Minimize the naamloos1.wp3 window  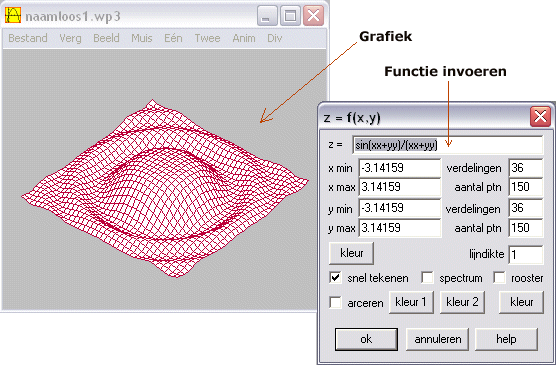pyautogui.click(x=267, y=16)
